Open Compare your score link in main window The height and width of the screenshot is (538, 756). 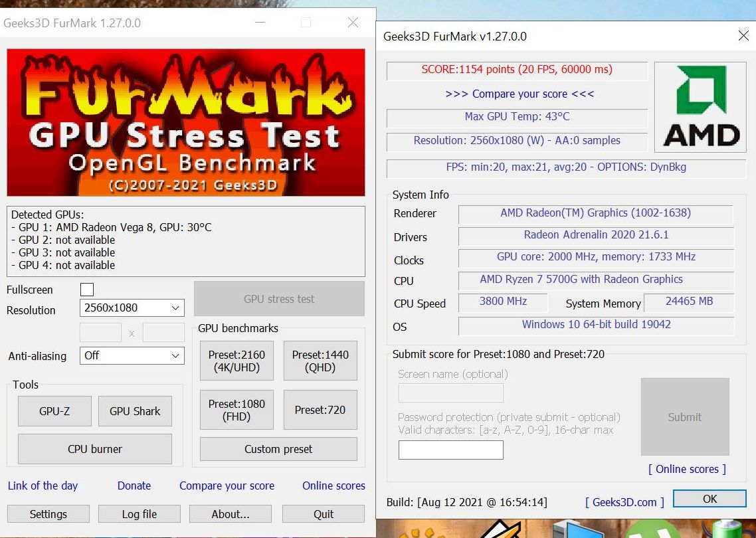[227, 486]
